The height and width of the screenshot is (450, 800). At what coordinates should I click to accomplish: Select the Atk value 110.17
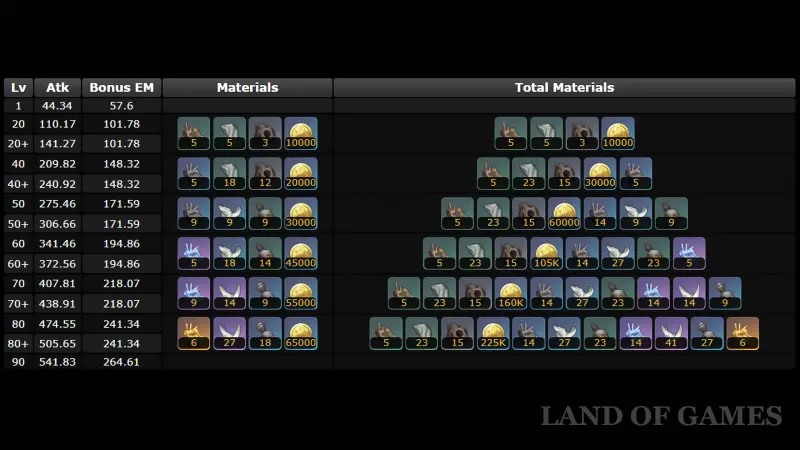[x=57, y=124]
